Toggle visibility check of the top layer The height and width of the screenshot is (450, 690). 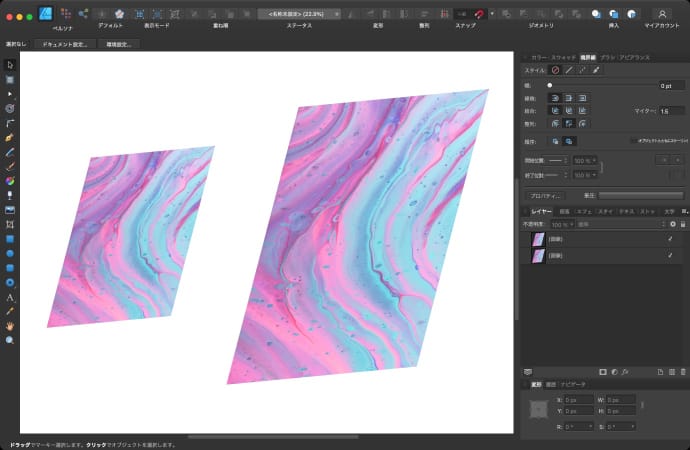669,239
